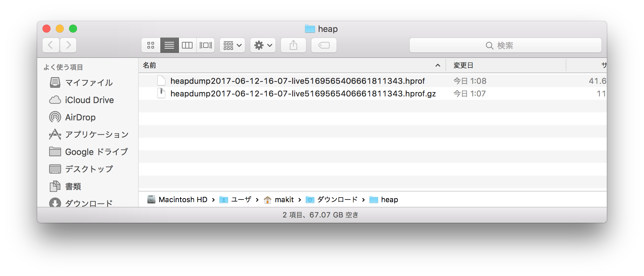Click the 検索 search field
The width and height of the screenshot is (644, 276).
(505, 45)
